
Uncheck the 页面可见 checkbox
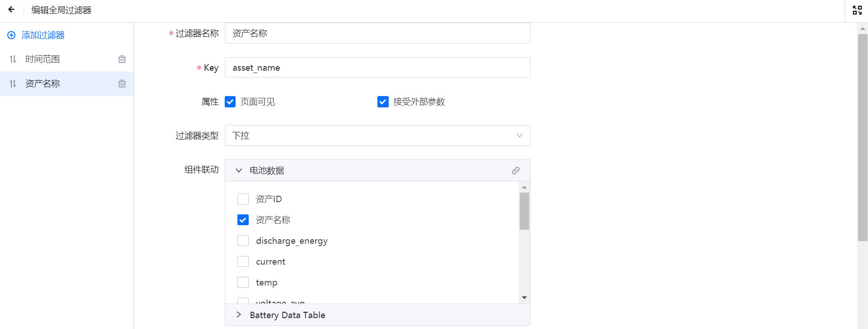(230, 102)
